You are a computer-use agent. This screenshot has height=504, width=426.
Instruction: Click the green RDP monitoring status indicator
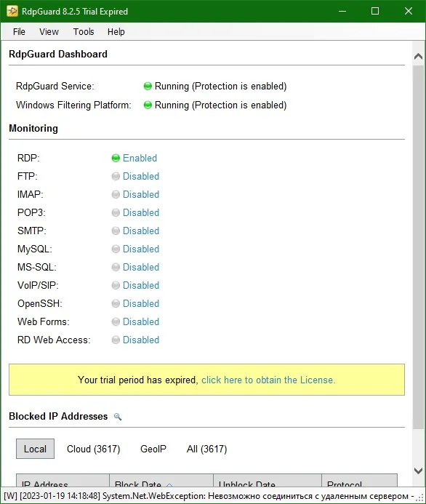(116, 158)
